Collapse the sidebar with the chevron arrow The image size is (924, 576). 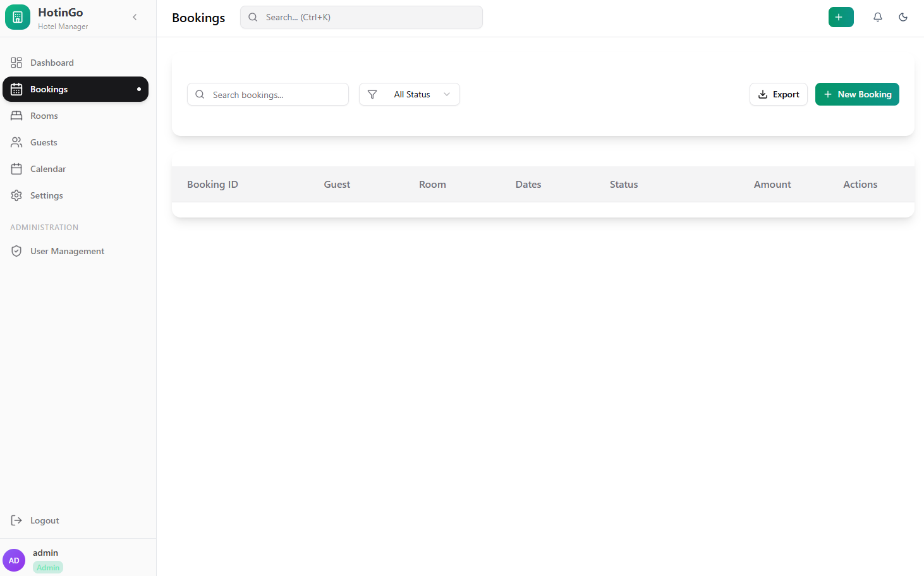tap(135, 17)
